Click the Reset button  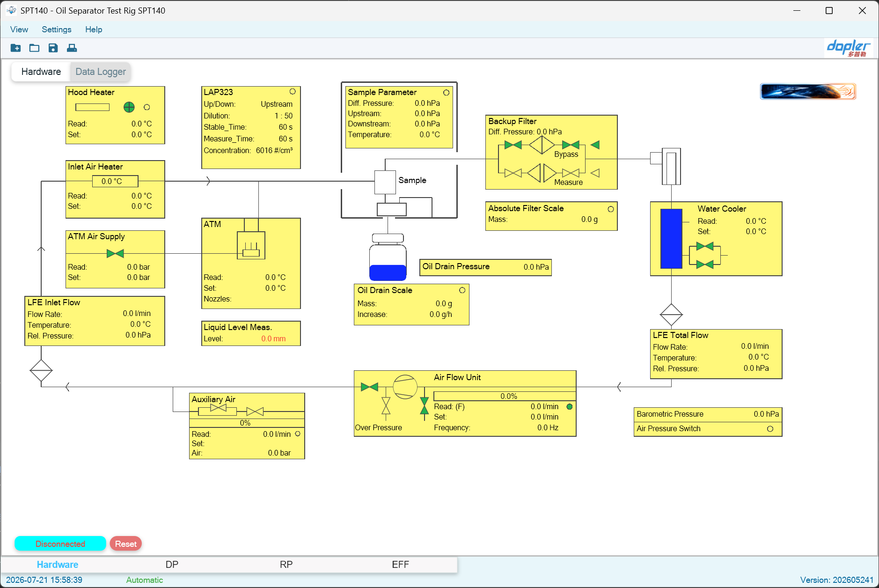point(126,544)
